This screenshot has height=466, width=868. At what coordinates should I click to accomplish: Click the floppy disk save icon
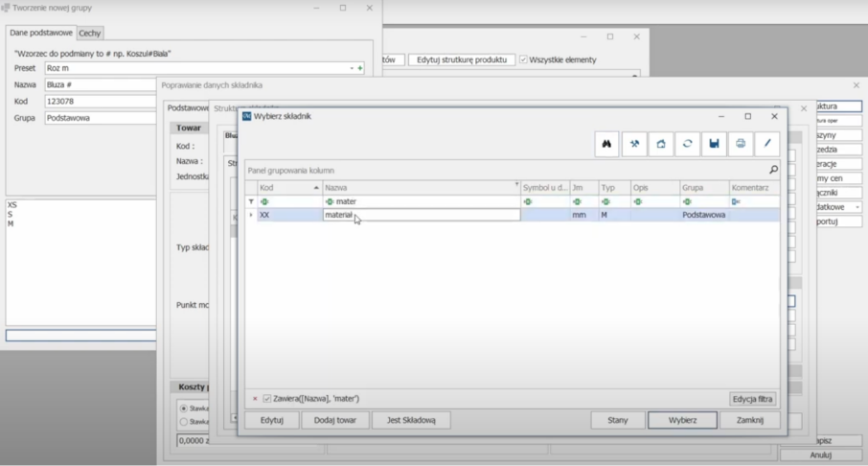[x=714, y=144]
